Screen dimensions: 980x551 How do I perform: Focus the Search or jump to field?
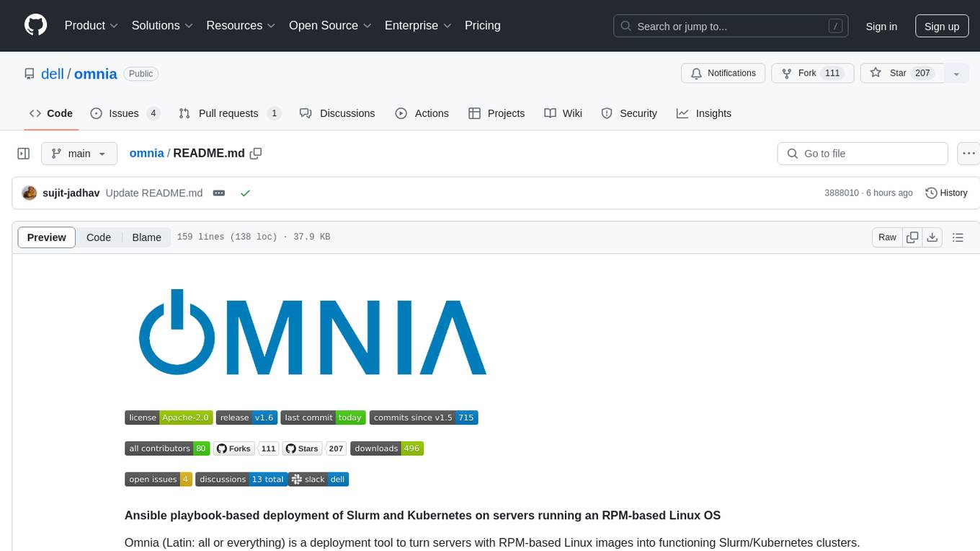[x=731, y=26]
